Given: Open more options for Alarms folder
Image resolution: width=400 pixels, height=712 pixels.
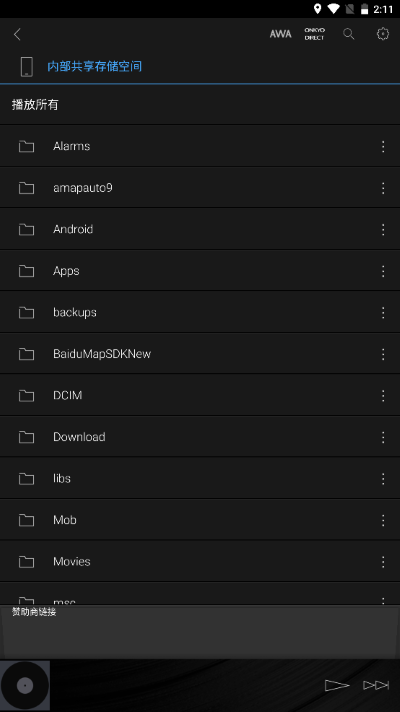Looking at the screenshot, I should point(383,146).
